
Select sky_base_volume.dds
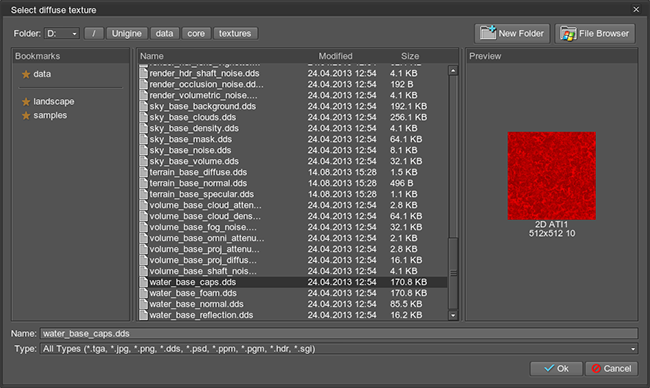pyautogui.click(x=293, y=161)
